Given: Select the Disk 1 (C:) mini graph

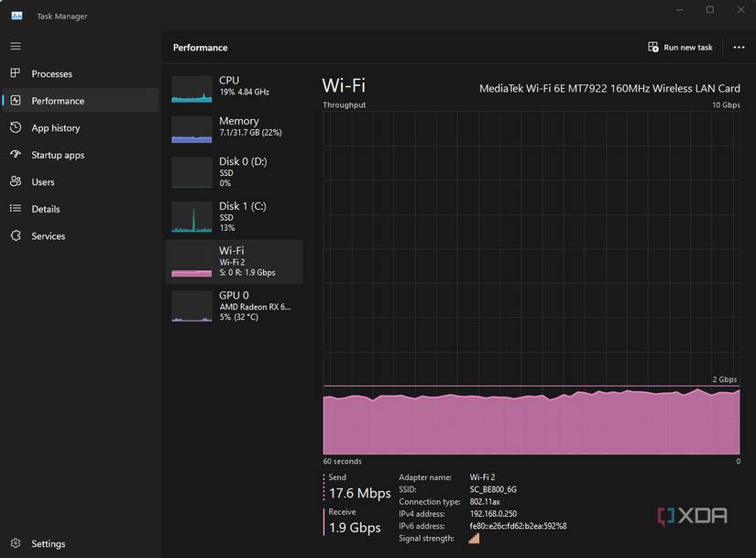Looking at the screenshot, I should [x=192, y=217].
